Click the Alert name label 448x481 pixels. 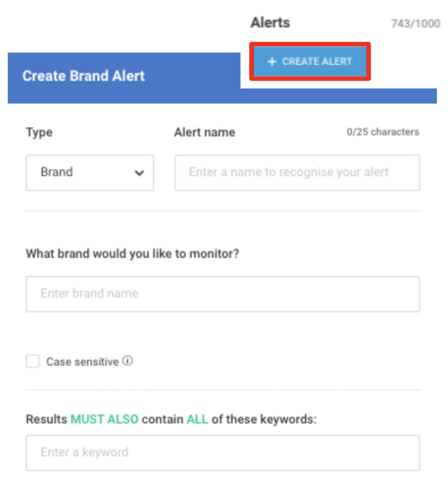[x=204, y=133]
